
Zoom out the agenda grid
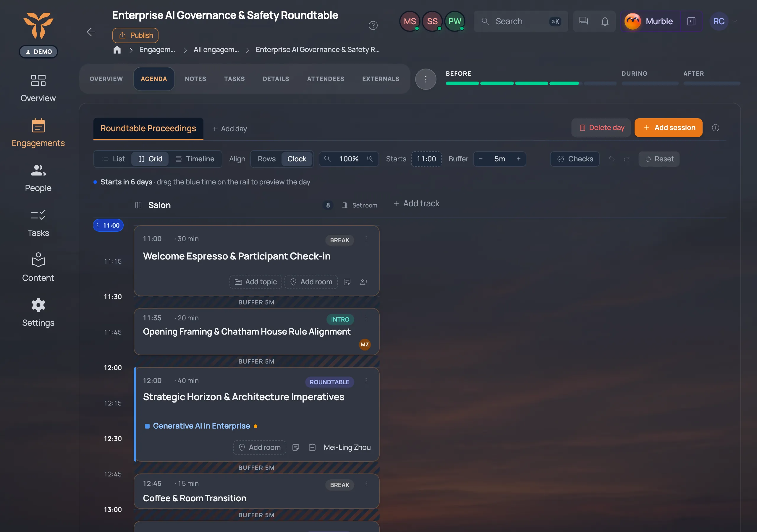[327, 159]
